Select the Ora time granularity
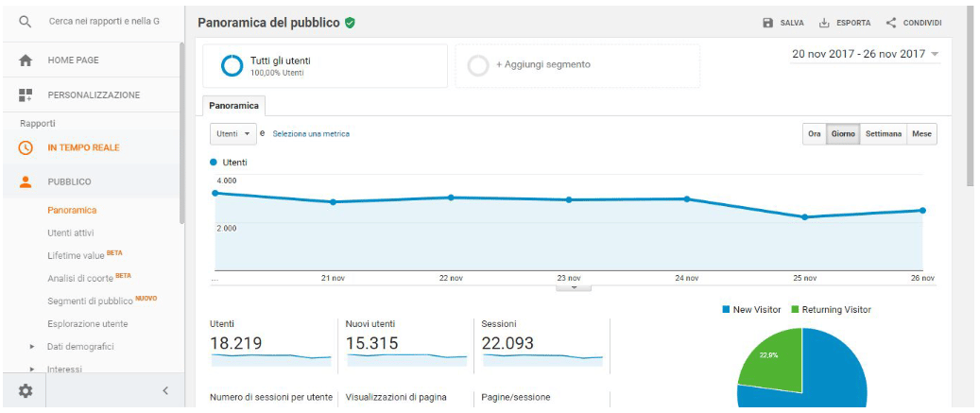This screenshot has height=413, width=980. (815, 134)
